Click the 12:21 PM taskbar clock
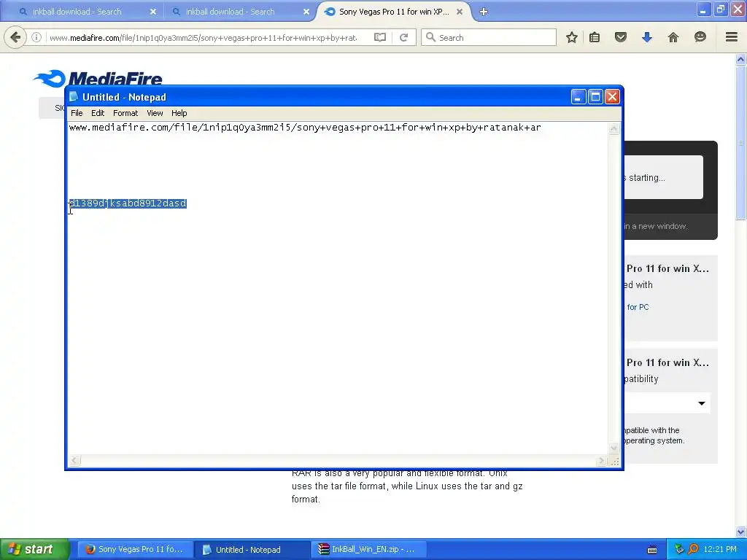Image resolution: width=747 pixels, height=560 pixels. [720, 549]
